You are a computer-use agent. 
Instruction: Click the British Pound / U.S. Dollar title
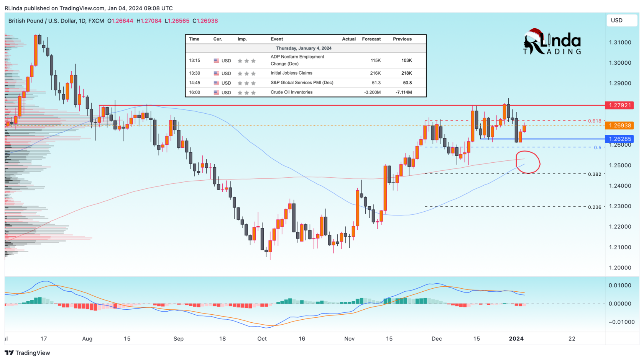tap(56, 21)
